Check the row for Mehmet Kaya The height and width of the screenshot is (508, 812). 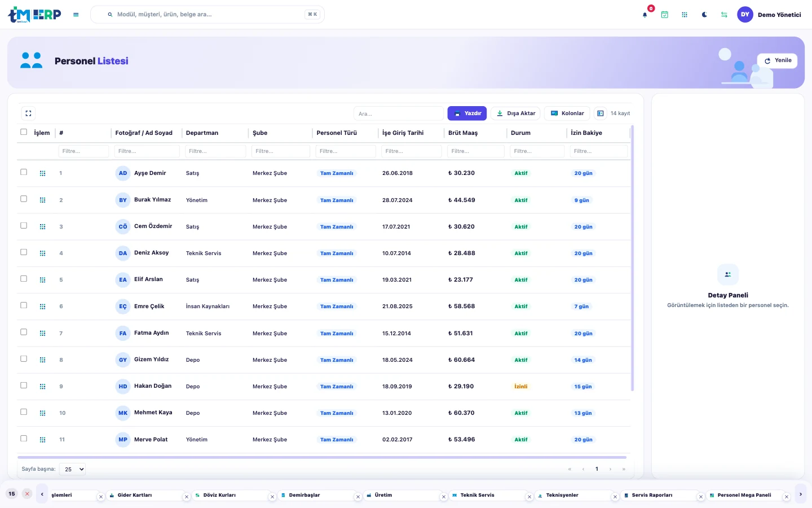tap(24, 411)
